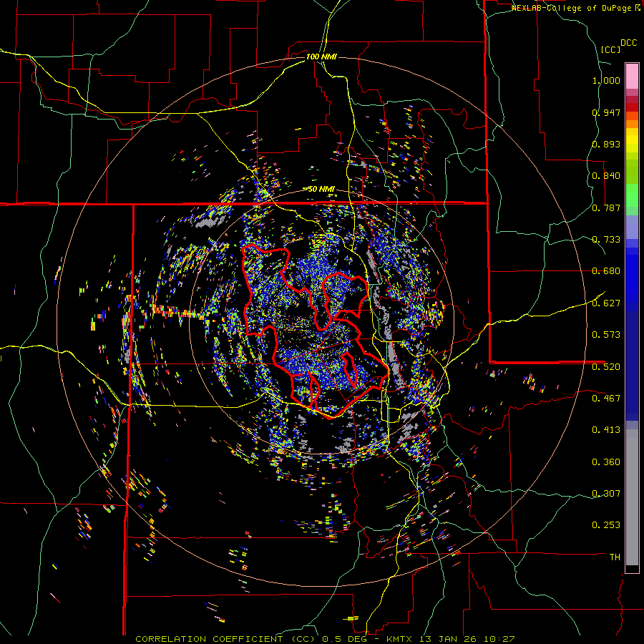Click the 1.000 legend value
The width and height of the screenshot is (644, 644).
606,80
